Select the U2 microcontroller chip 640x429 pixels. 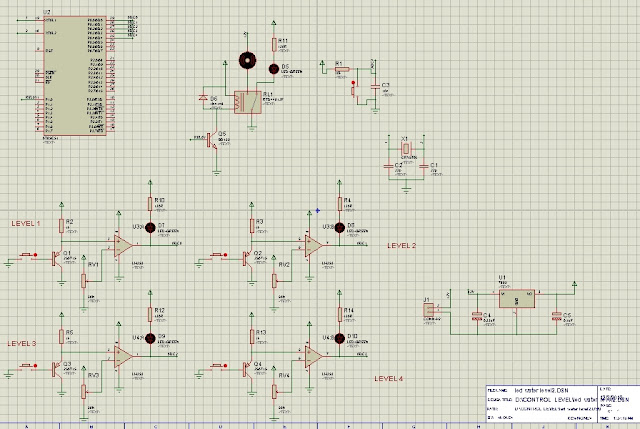(75, 76)
